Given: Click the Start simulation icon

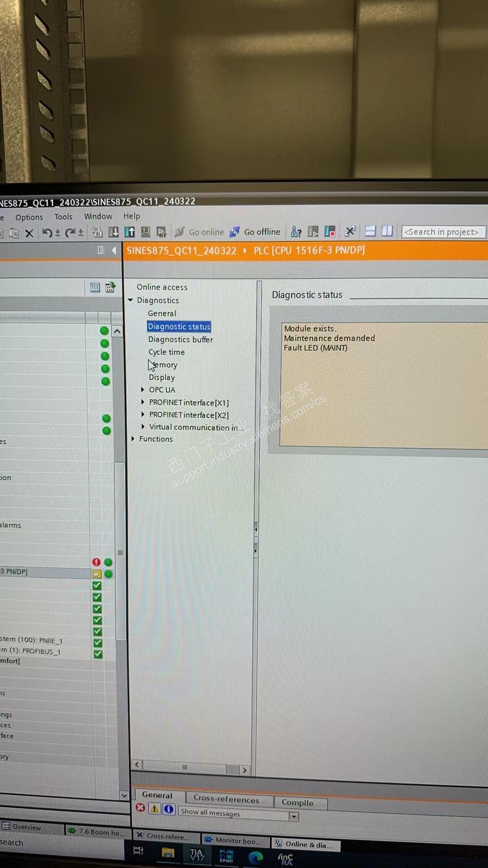Looking at the screenshot, I should click(145, 232).
